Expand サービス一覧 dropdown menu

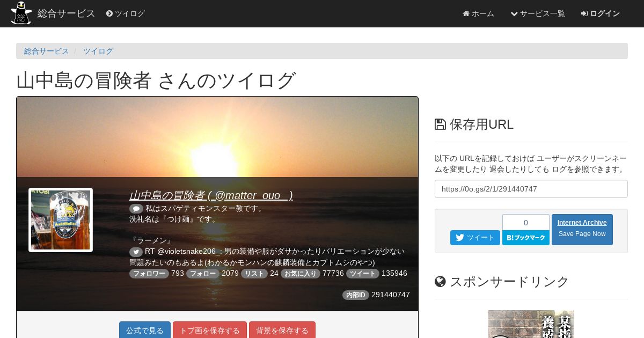click(x=538, y=13)
